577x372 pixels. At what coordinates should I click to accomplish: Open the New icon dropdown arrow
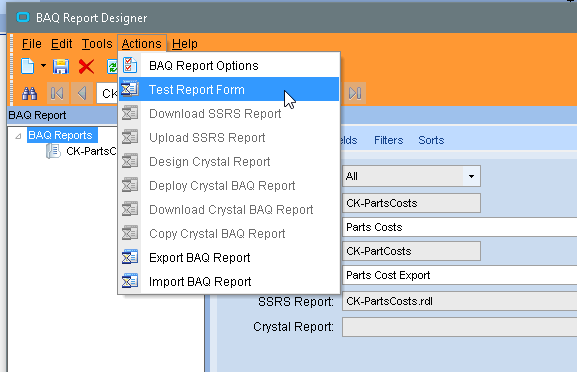pyautogui.click(x=43, y=66)
